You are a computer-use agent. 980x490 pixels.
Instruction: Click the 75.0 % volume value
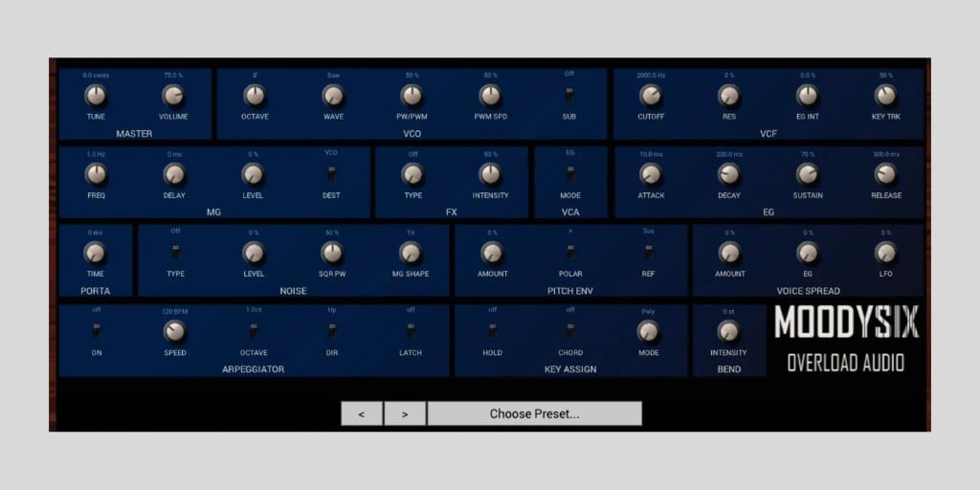pyautogui.click(x=173, y=75)
